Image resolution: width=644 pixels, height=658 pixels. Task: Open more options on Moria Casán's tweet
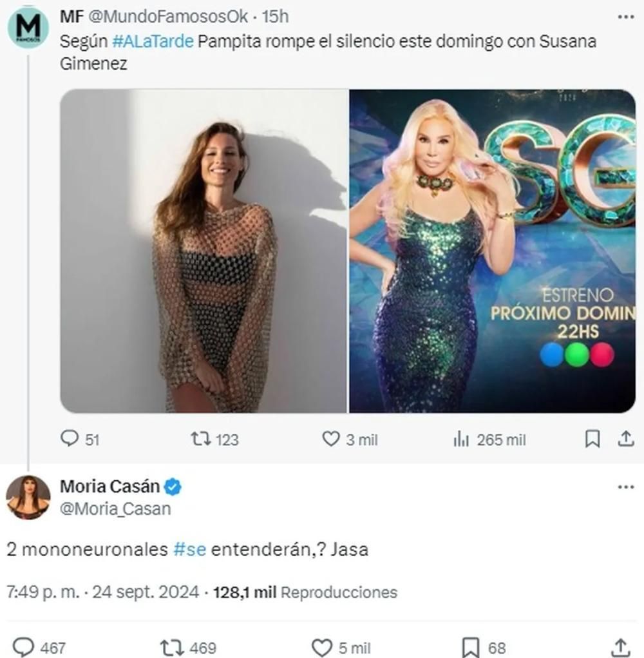(x=625, y=487)
